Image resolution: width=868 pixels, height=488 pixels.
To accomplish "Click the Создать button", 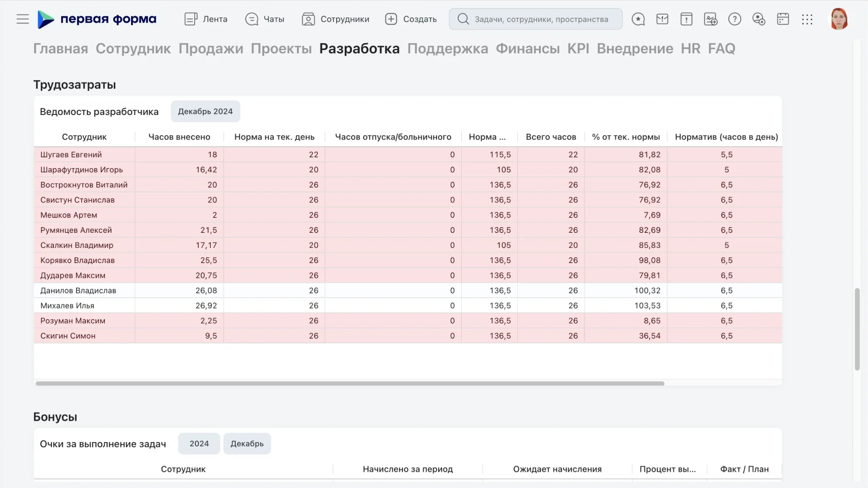I will click(x=411, y=19).
